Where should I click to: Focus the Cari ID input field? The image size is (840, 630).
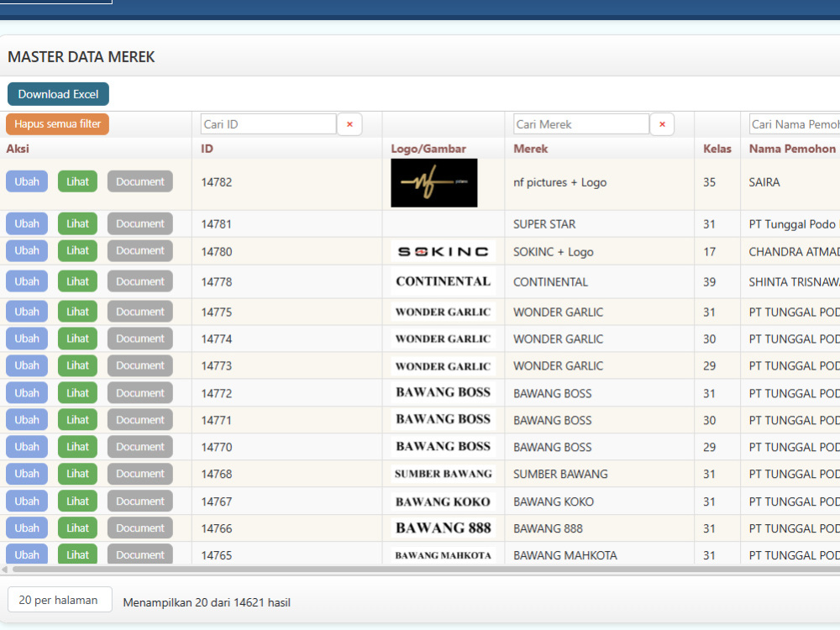click(x=269, y=124)
